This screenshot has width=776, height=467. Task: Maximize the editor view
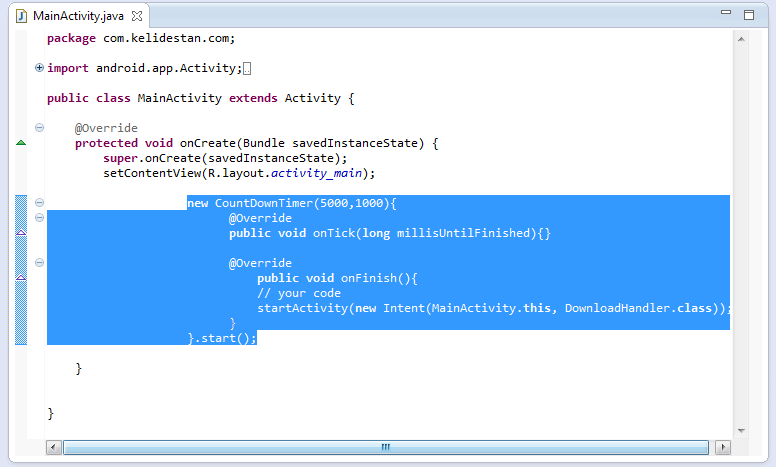749,15
